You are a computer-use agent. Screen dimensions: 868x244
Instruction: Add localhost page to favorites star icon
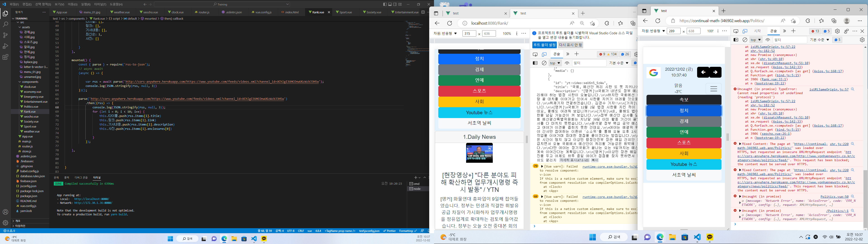click(592, 23)
